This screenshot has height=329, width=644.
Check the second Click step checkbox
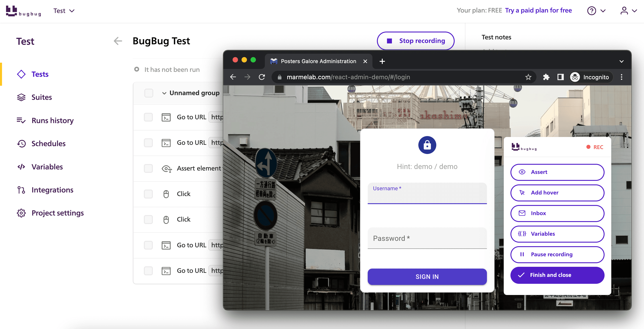pyautogui.click(x=148, y=219)
